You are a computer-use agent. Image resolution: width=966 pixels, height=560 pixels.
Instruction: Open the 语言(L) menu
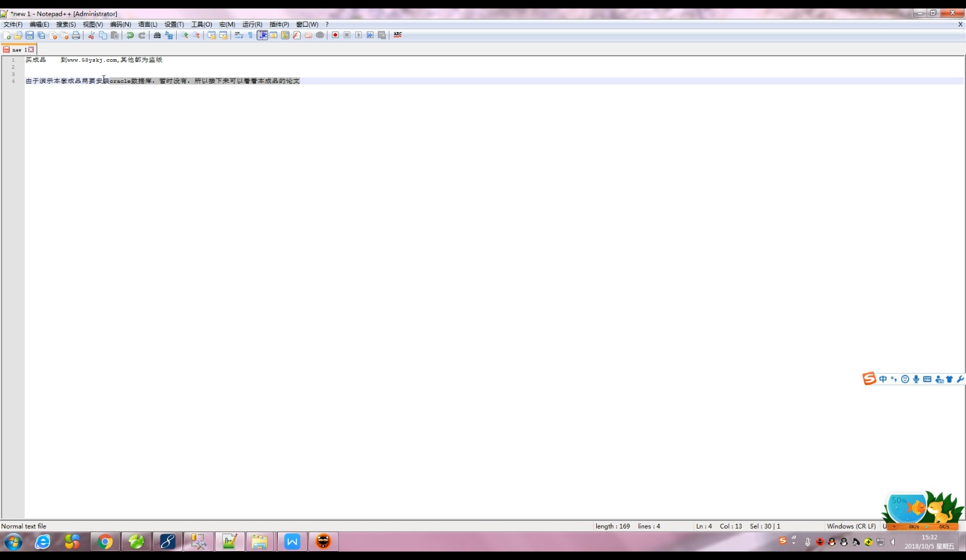(148, 25)
